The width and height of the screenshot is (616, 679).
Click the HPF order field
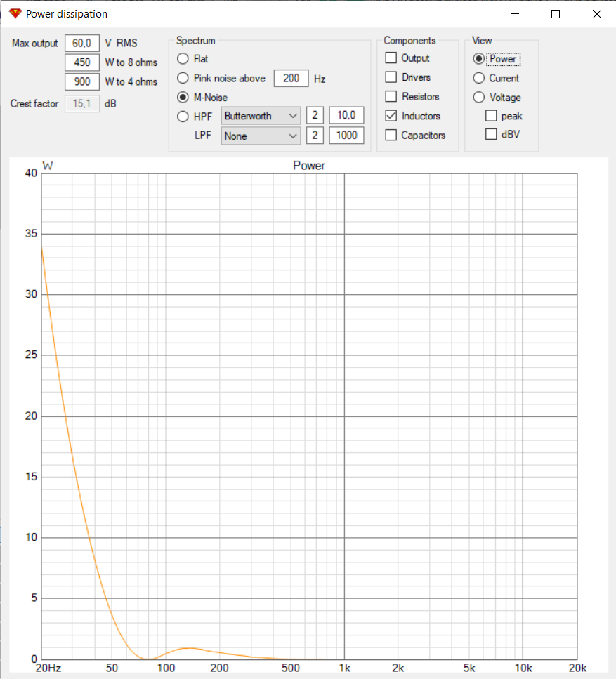315,115
